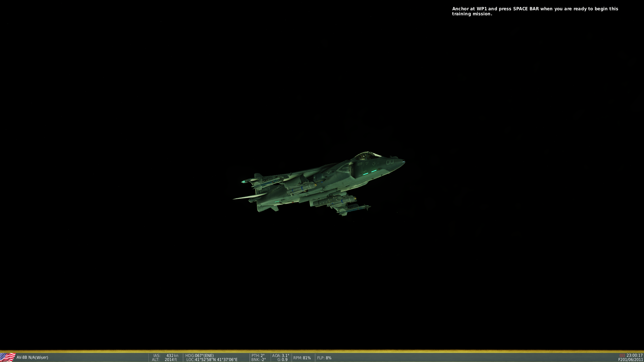Click the 'G: 0.9' load readout
This screenshot has height=362, width=644.
point(282,360)
